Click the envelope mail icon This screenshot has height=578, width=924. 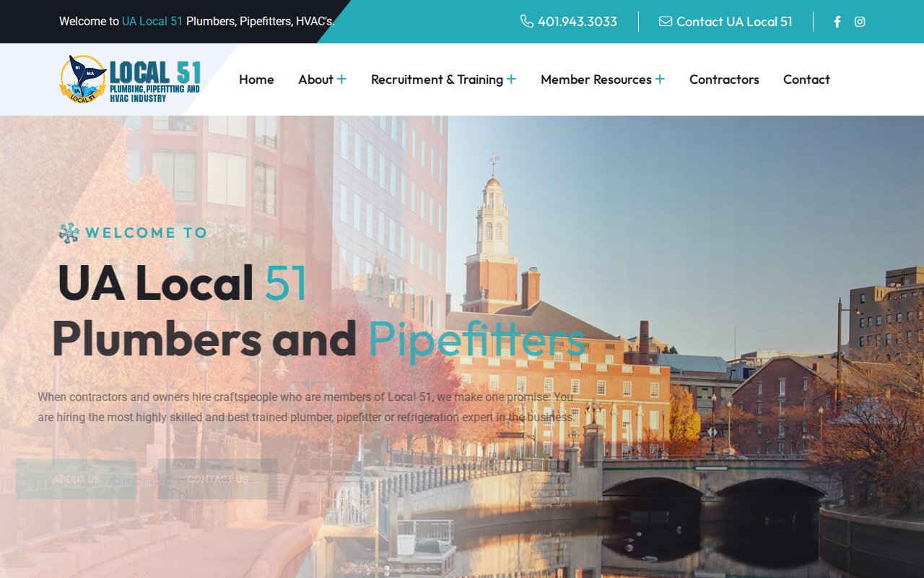click(666, 22)
